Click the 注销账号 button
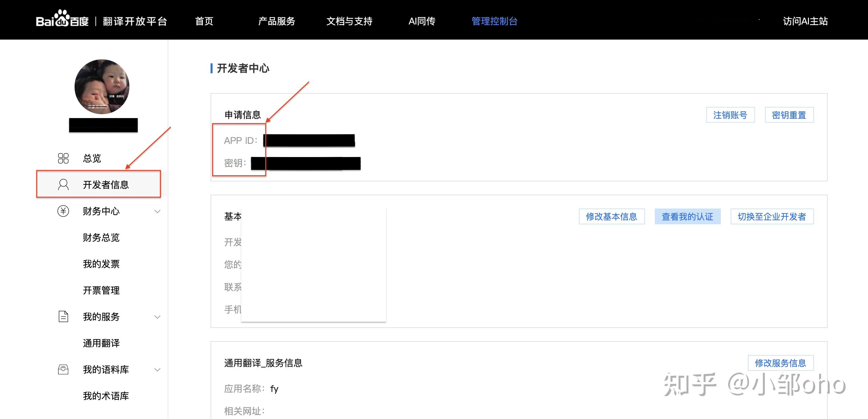This screenshot has height=419, width=868. (730, 115)
